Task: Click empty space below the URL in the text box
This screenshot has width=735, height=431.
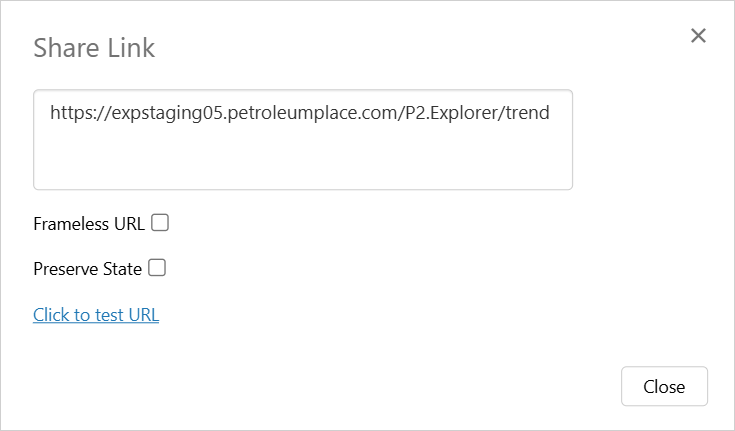Action: pos(302,160)
